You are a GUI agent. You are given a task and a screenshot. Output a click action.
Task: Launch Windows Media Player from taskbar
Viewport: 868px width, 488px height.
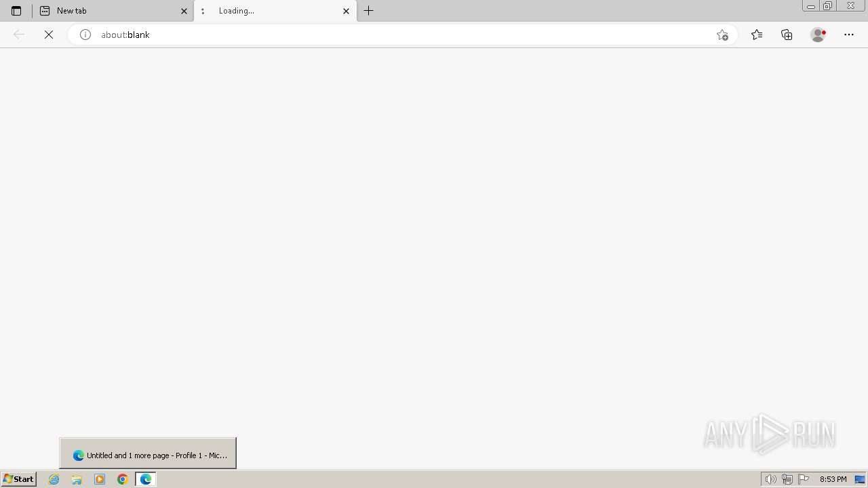tap(100, 479)
